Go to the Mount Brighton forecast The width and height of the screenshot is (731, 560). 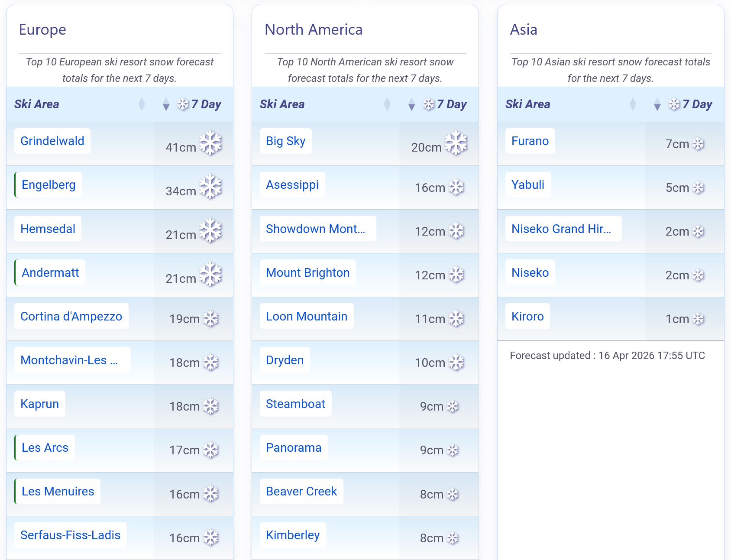pos(307,272)
